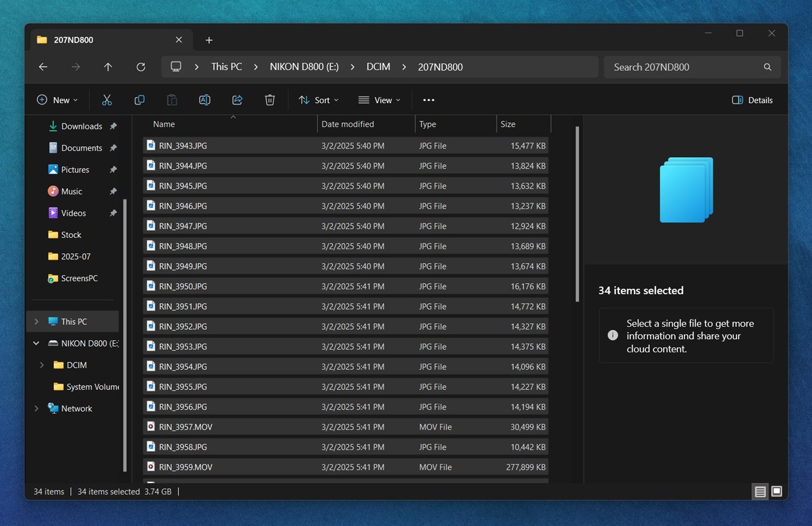Open the View dropdown
The width and height of the screenshot is (812, 526).
pyautogui.click(x=379, y=99)
